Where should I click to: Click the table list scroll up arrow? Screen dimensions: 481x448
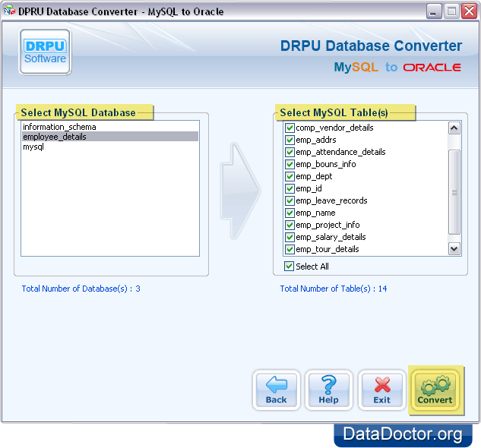coord(454,128)
